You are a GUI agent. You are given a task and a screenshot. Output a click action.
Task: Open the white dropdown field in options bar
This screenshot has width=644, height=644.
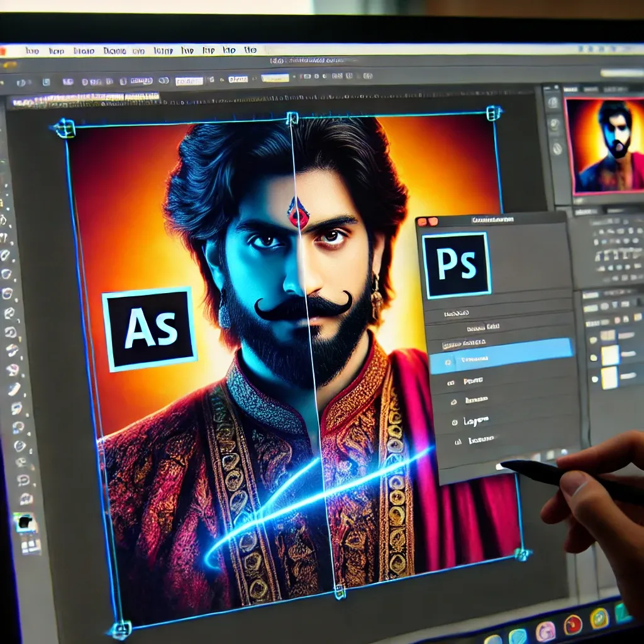click(x=189, y=81)
